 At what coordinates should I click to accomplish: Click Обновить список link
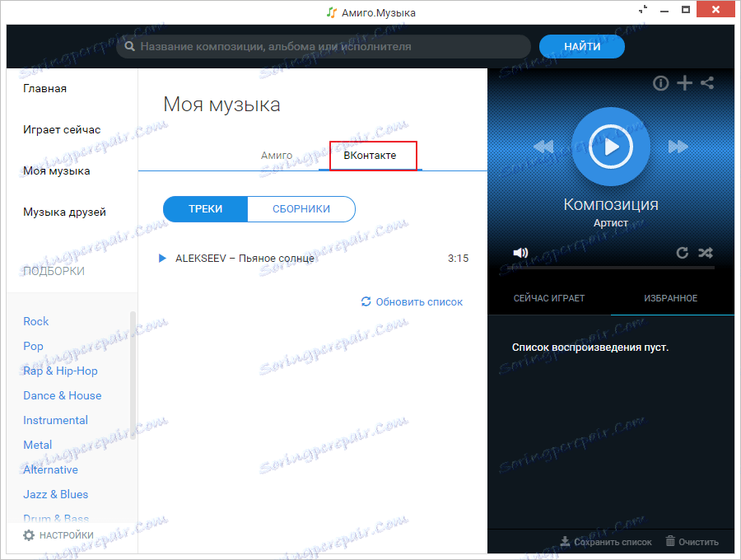pos(419,302)
